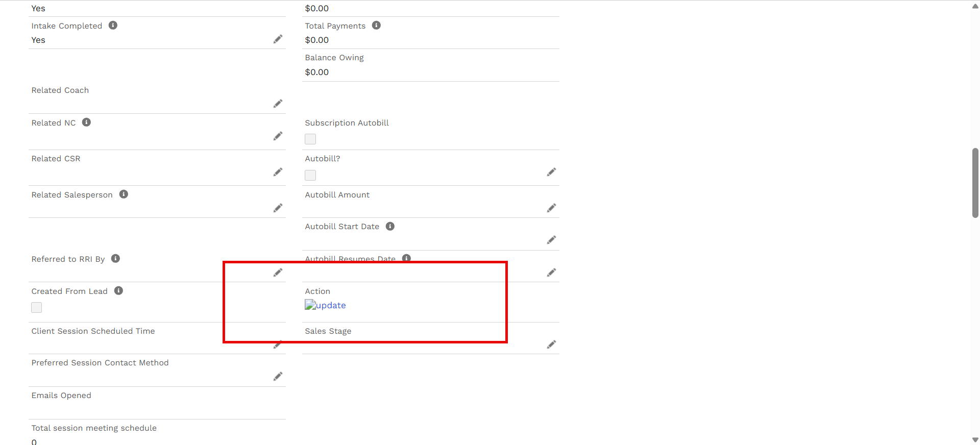Edit the Related Salesperson field
This screenshot has width=980, height=445.
point(278,208)
